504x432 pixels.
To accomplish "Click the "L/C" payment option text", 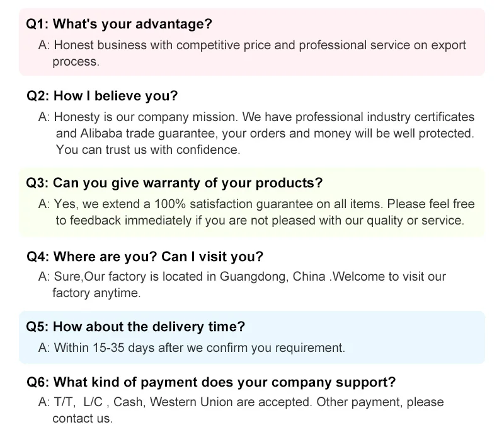I will click(92, 402).
